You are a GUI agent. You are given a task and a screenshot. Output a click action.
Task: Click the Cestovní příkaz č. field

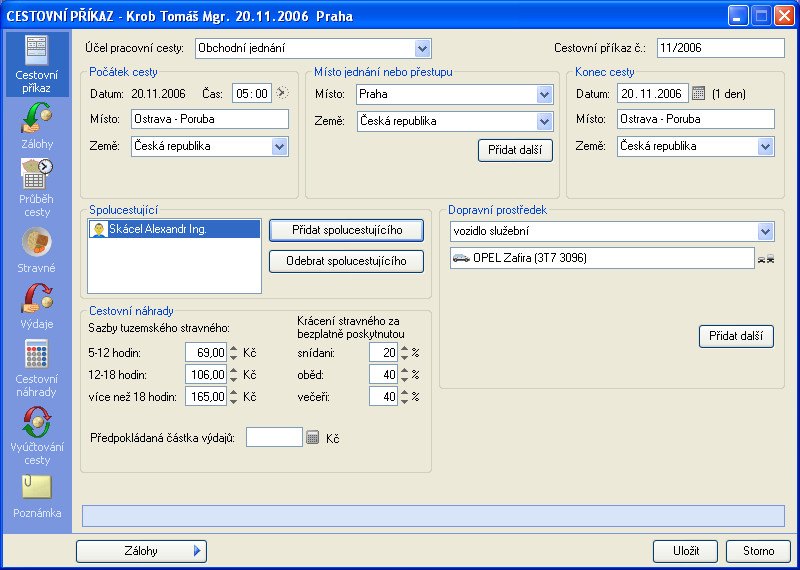tap(720, 48)
